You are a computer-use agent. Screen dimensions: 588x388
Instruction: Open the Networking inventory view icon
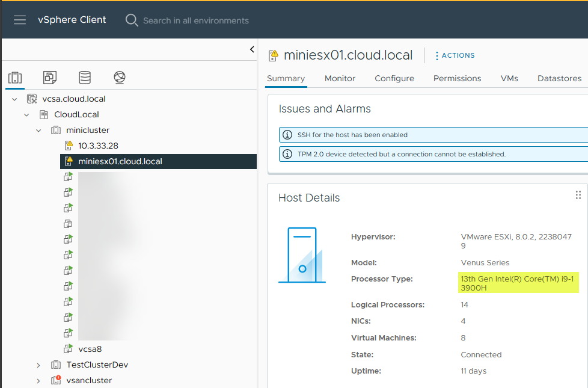click(120, 77)
